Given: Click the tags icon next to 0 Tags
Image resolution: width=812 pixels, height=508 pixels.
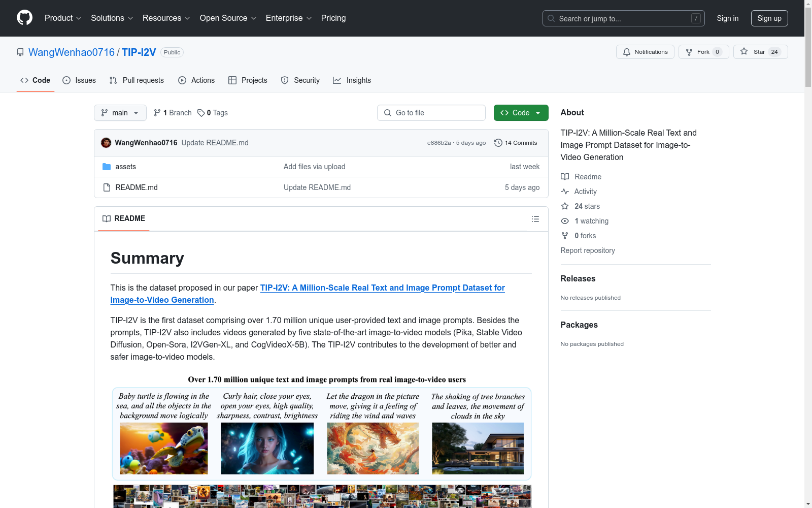Looking at the screenshot, I should (x=201, y=113).
